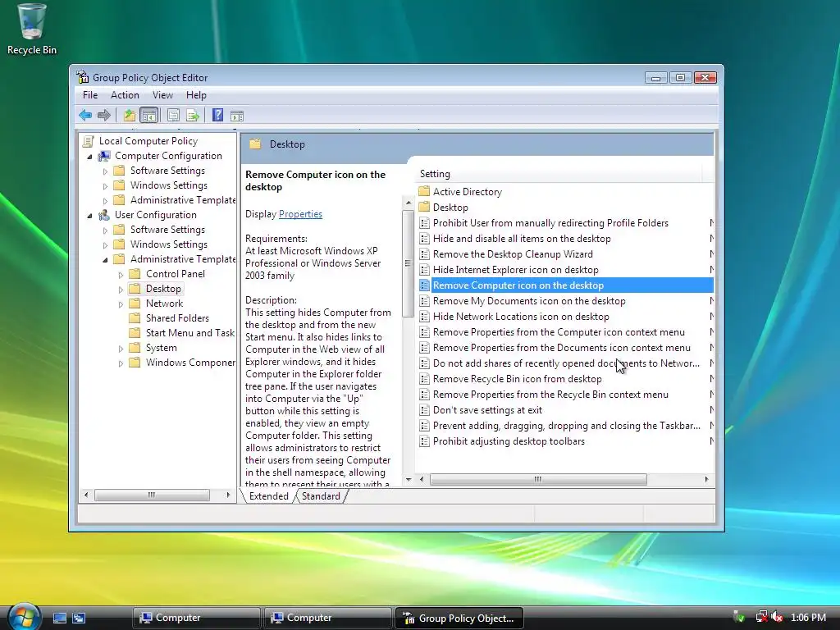Select Prohibit User from manually redirecting Profile Folders
Image resolution: width=840 pixels, height=630 pixels.
coord(550,223)
